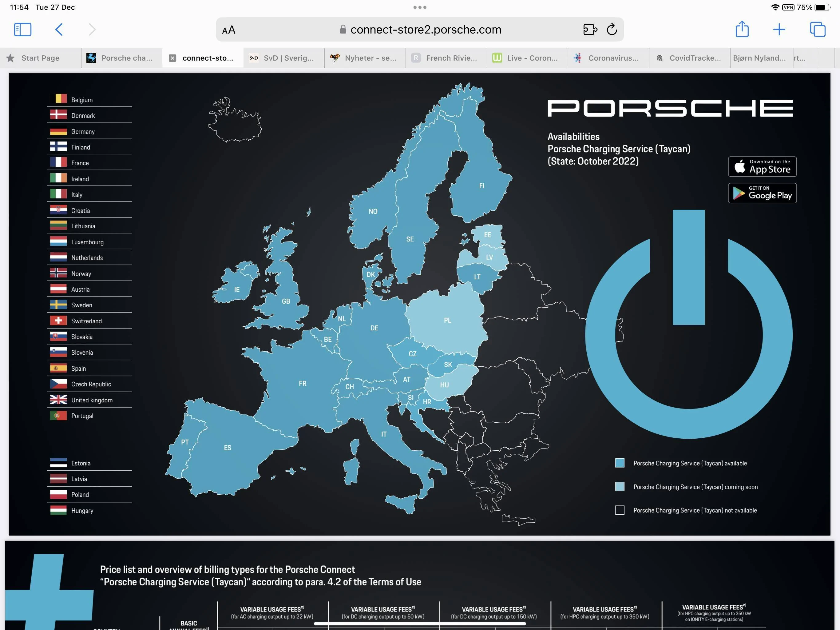Image resolution: width=840 pixels, height=630 pixels.
Task: Open the Share sheet icon
Action: pos(742,29)
